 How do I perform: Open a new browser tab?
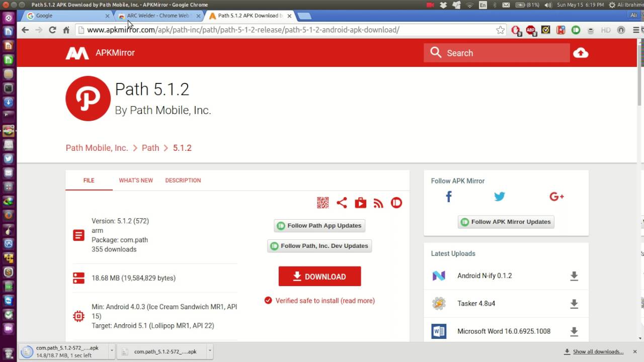point(304,16)
